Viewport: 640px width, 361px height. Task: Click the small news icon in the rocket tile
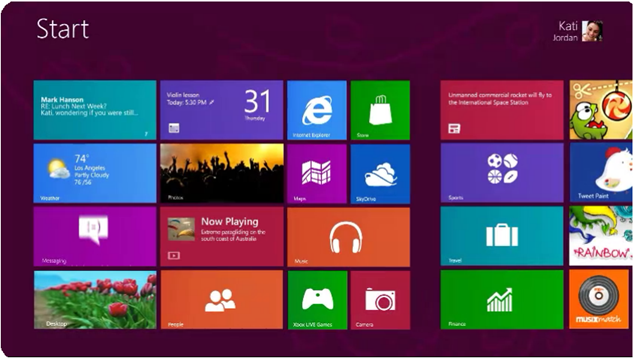[454, 128]
